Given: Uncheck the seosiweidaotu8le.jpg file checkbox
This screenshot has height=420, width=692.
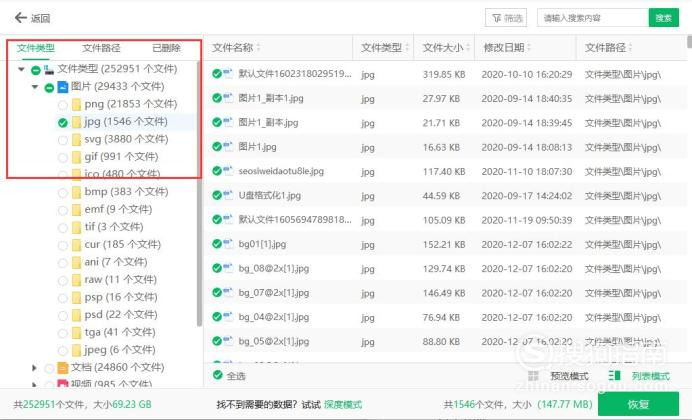Looking at the screenshot, I should [216, 171].
